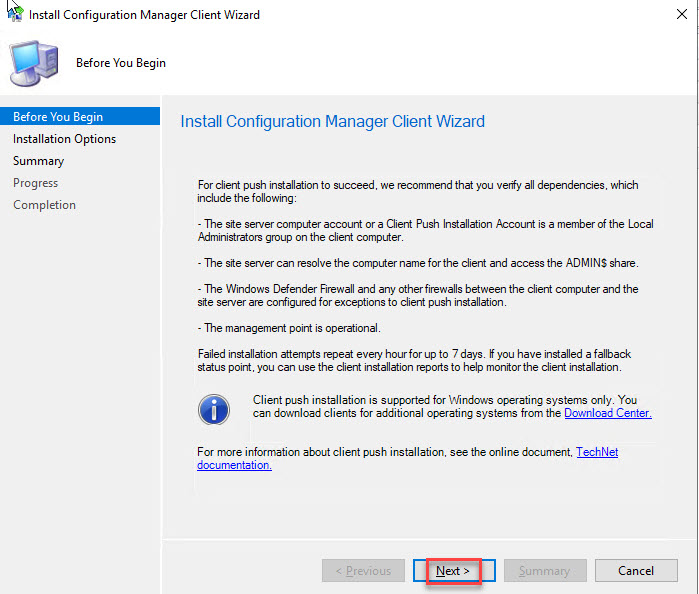Open the Download Center link
Screen dimensions: 699x594
point(608,413)
